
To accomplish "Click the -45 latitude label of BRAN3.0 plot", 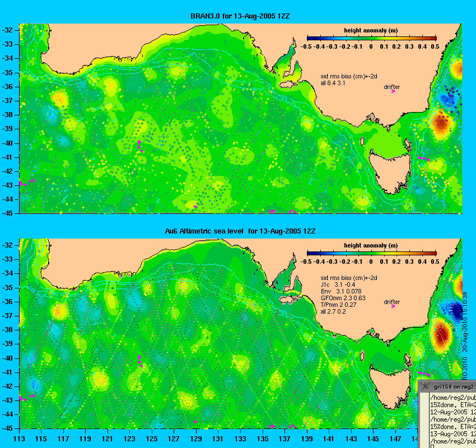I will click(x=8, y=213).
